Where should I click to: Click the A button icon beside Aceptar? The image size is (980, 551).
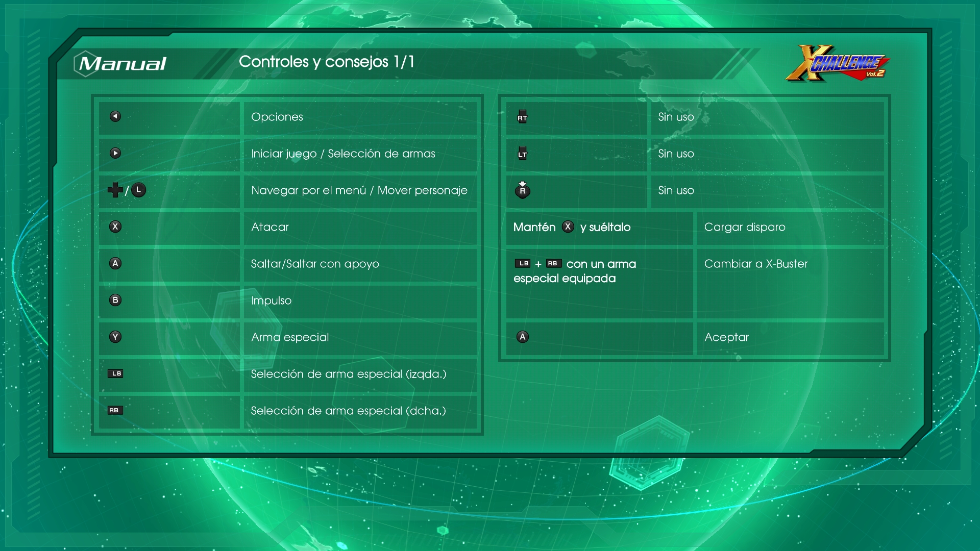(522, 337)
